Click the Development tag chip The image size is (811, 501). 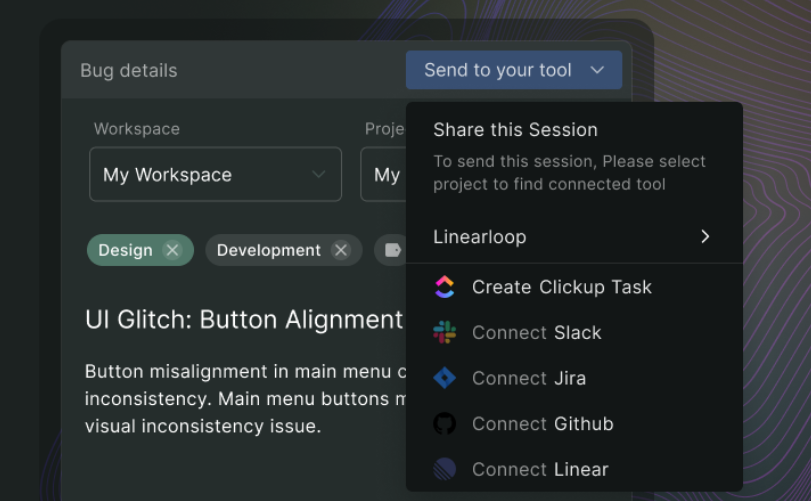point(268,250)
